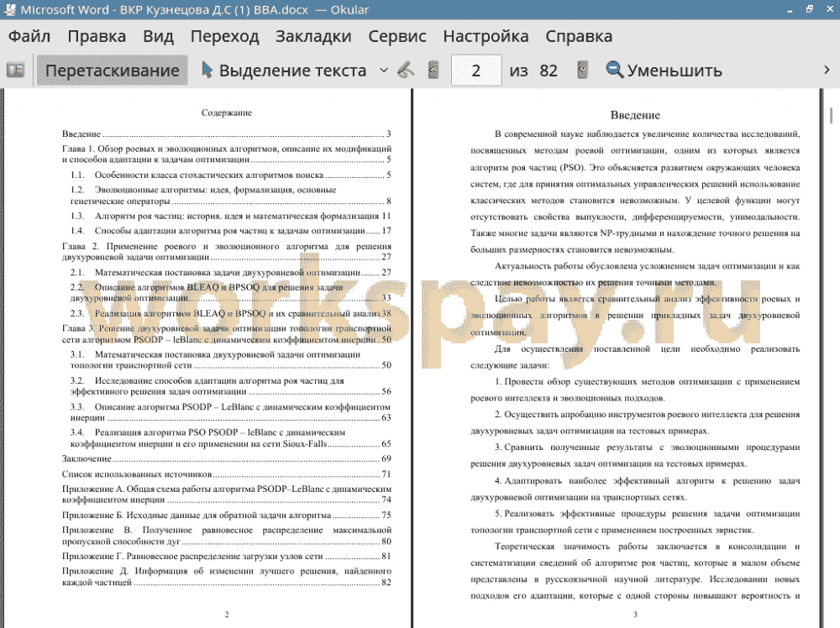
Task: Click entry "3.2. Исследование способов адаптации"
Action: [231, 386]
